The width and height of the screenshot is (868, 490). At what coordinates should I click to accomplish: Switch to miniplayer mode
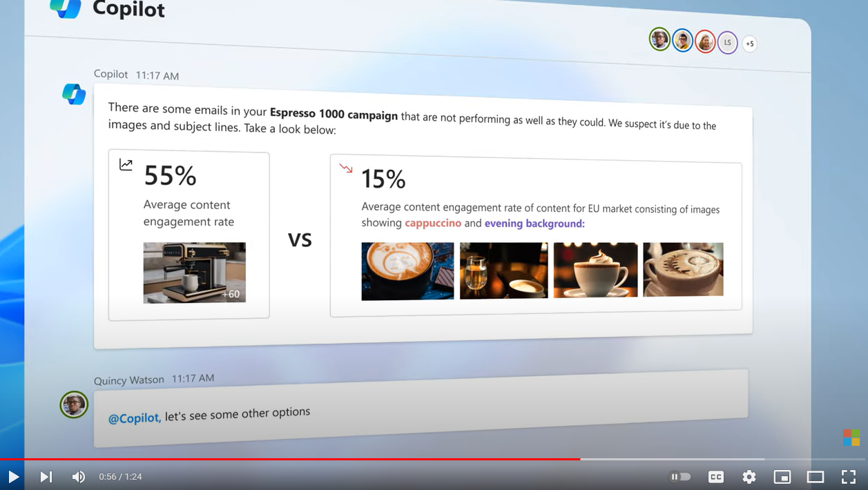[782, 477]
